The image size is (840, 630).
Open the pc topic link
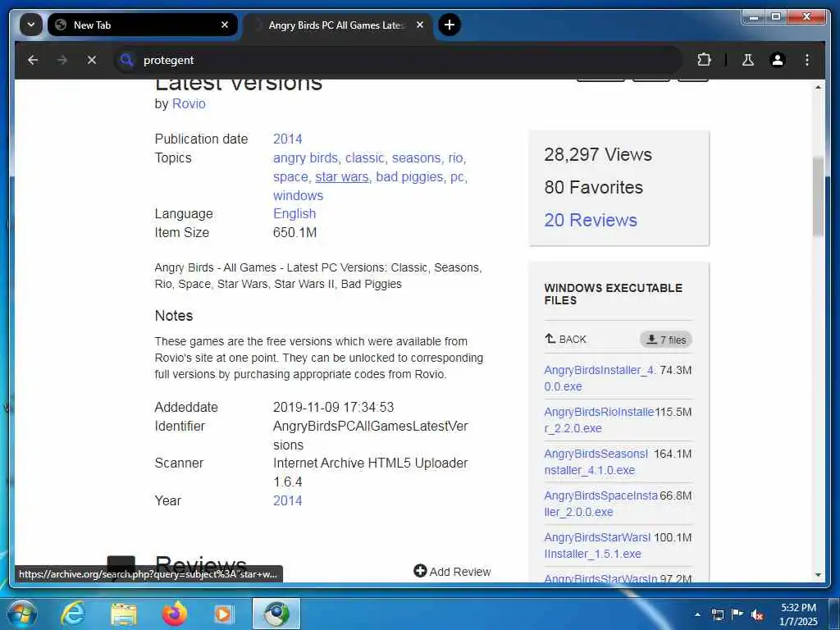pos(457,177)
